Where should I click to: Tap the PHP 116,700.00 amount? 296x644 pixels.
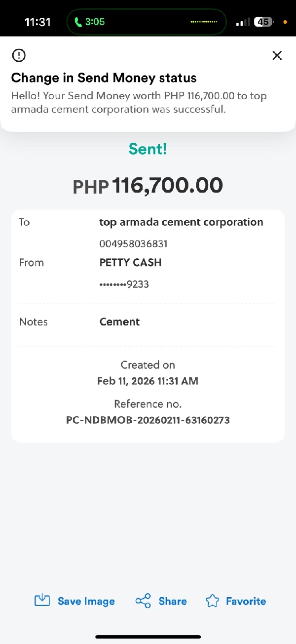tap(148, 186)
